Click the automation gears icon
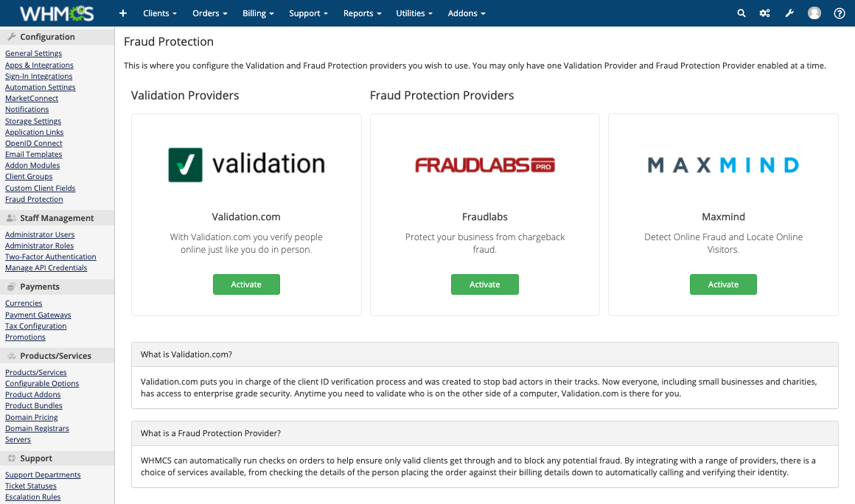The image size is (855, 504). point(764,13)
